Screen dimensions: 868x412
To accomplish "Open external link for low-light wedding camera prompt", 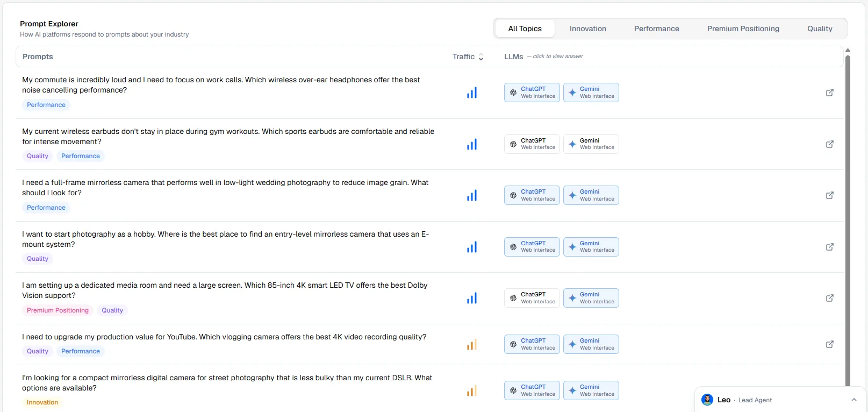I will (x=830, y=195).
